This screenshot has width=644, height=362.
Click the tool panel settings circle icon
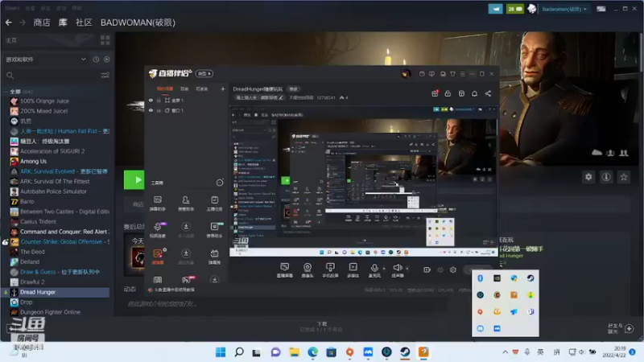point(220,183)
